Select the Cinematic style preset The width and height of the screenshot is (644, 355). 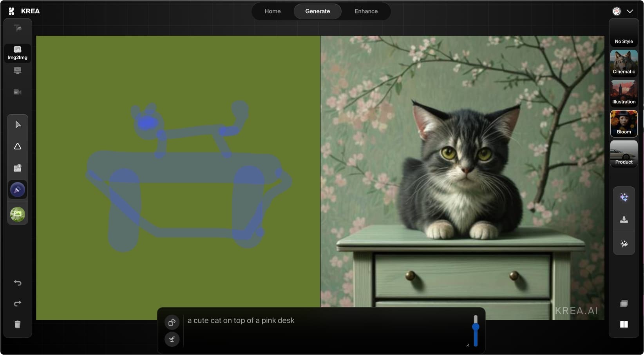point(624,63)
